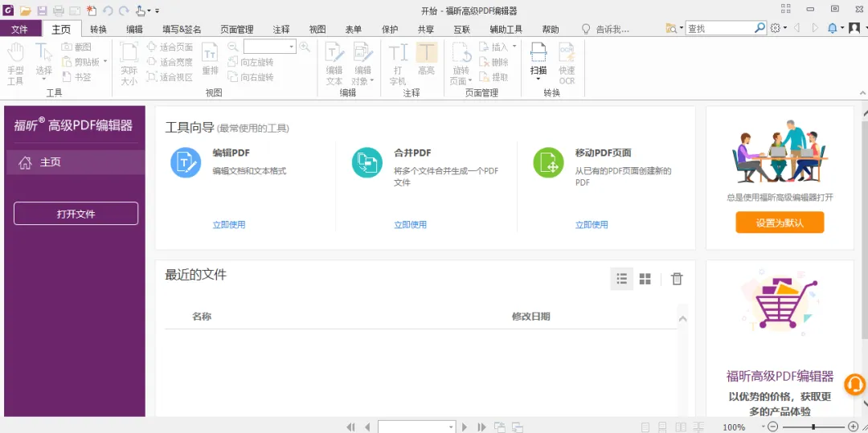The image size is (868, 433).
Task: Click the Reflow 重排 icon
Action: point(210,59)
